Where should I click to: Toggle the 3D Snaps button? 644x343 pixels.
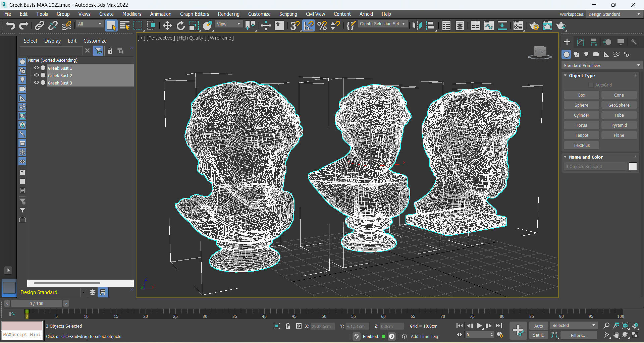click(295, 26)
